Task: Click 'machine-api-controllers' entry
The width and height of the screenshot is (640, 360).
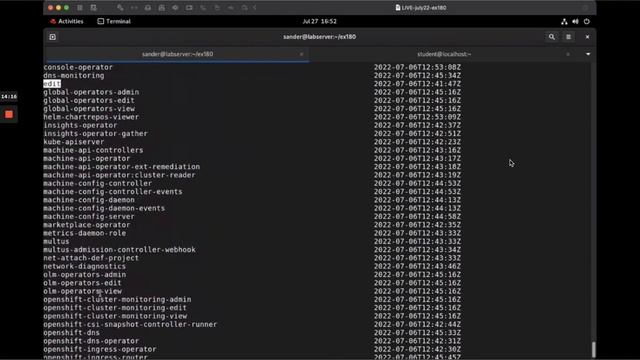Action: coord(93,150)
